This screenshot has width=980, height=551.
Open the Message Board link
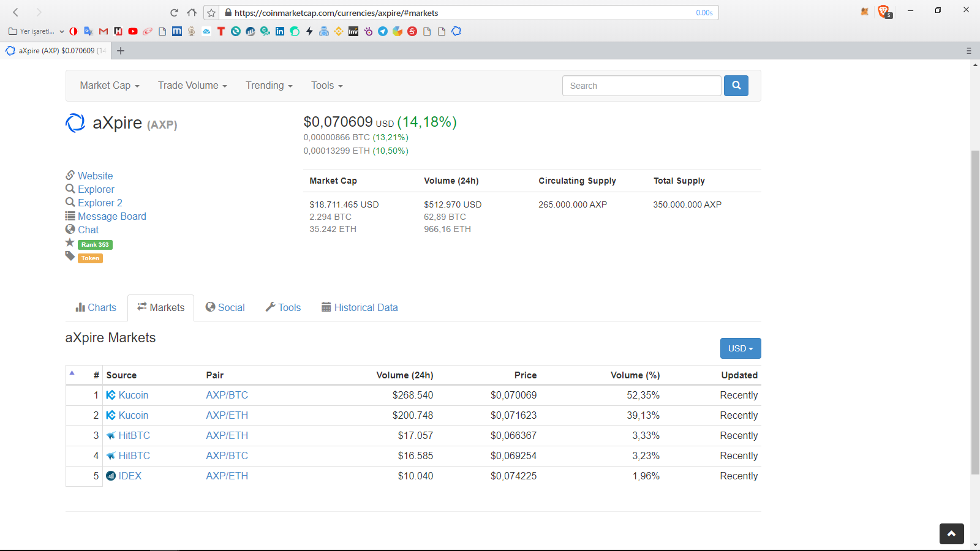click(112, 216)
